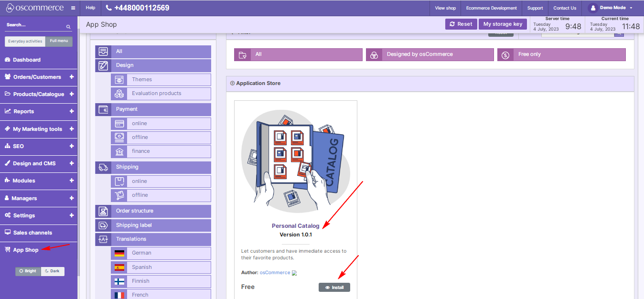Install the Personal Catalog app

[x=334, y=288]
